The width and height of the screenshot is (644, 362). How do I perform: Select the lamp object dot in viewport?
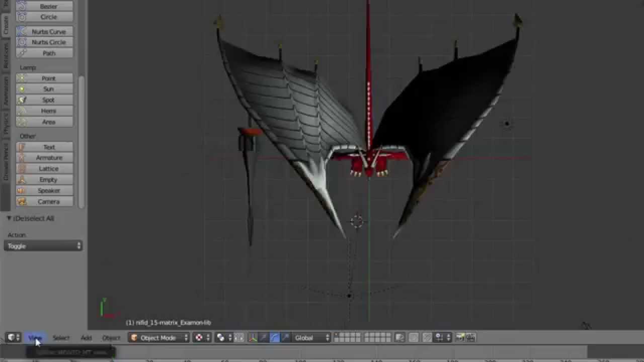click(x=507, y=124)
